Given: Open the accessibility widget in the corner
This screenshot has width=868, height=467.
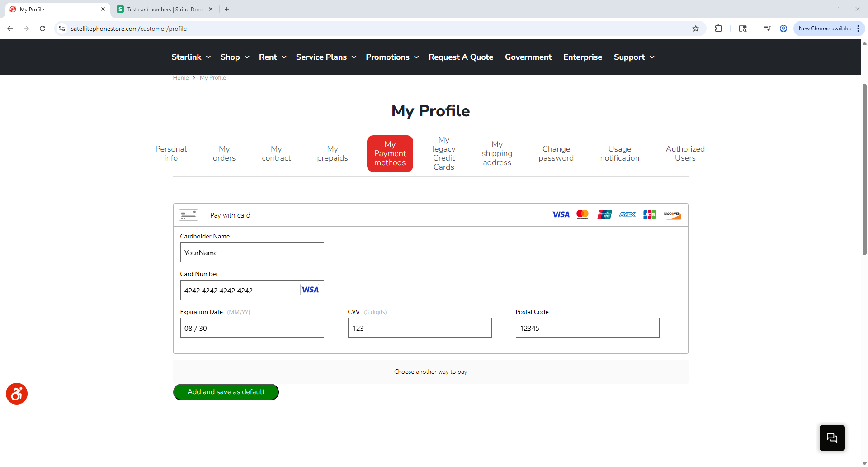Looking at the screenshot, I should click(x=16, y=394).
